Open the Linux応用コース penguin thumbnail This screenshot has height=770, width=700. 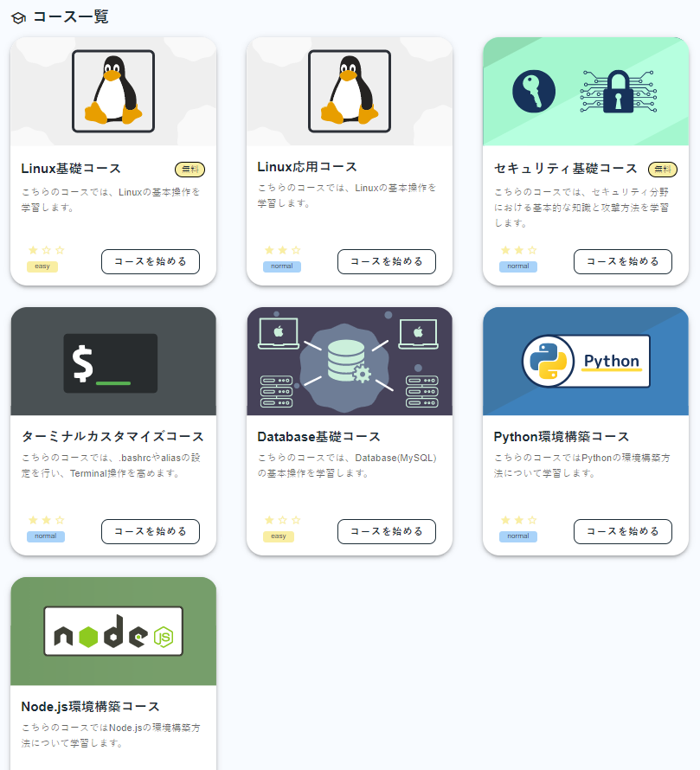(x=350, y=91)
